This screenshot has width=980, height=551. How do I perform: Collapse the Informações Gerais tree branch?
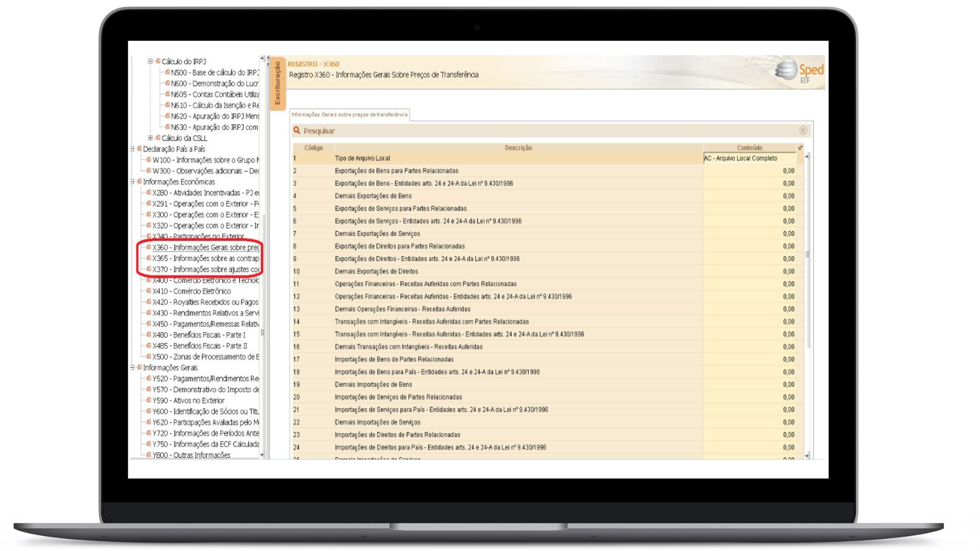[x=132, y=367]
